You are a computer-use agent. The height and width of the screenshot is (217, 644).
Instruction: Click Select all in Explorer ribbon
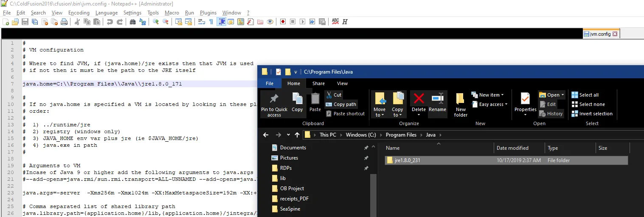tap(585, 95)
